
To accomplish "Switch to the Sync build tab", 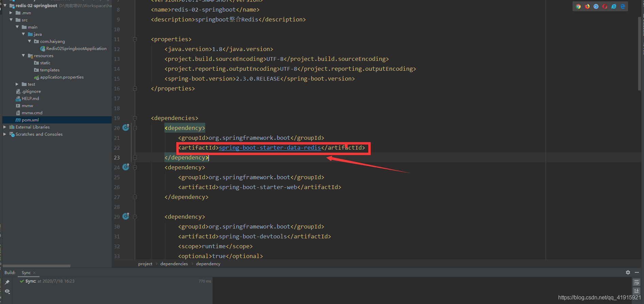I will [x=26, y=273].
